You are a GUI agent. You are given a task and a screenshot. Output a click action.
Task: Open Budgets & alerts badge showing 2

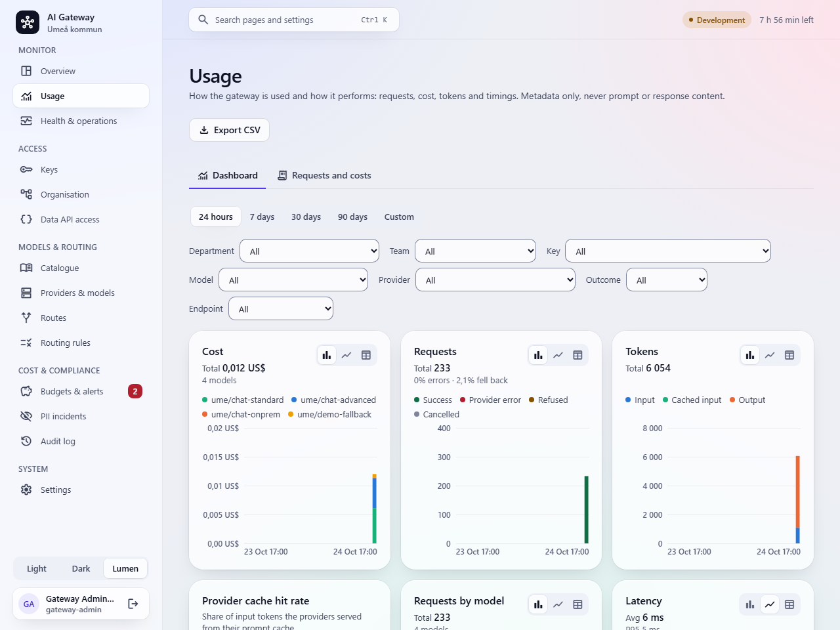pyautogui.click(x=135, y=391)
